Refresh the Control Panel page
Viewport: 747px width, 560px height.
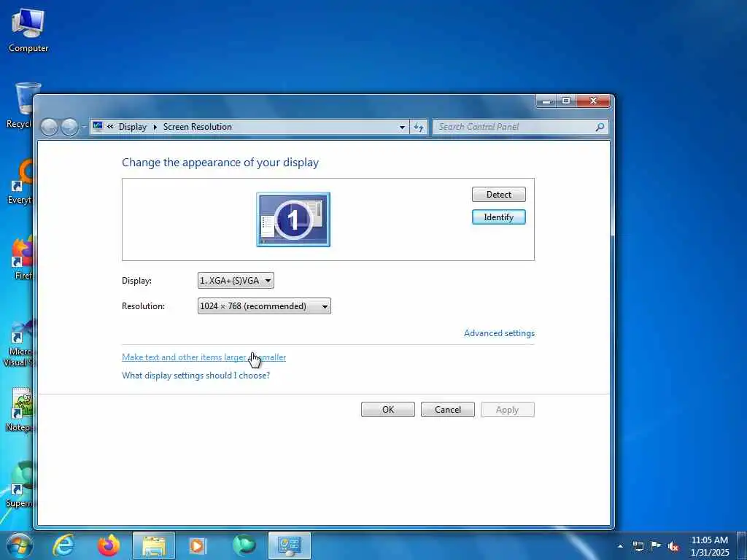419,127
